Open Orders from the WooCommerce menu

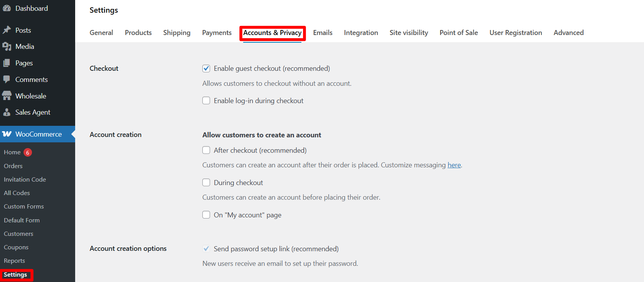[x=13, y=166]
